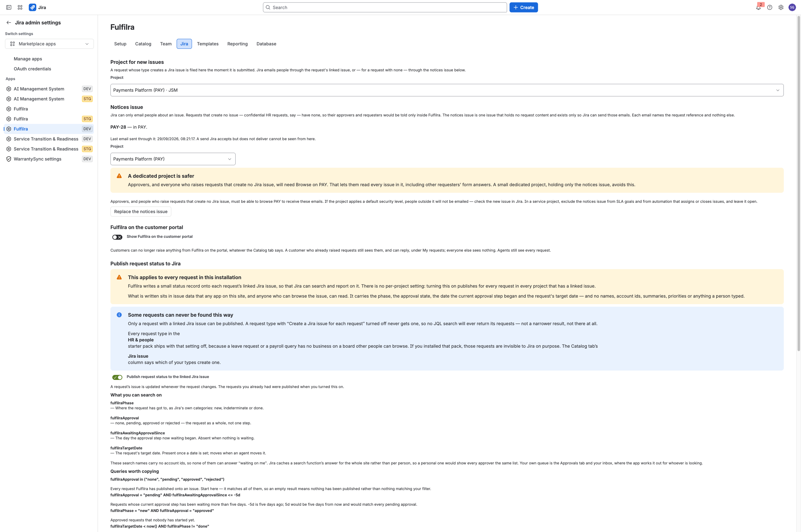This screenshot has width=801, height=532.
Task: Open the notifications bell icon
Action: (758, 8)
